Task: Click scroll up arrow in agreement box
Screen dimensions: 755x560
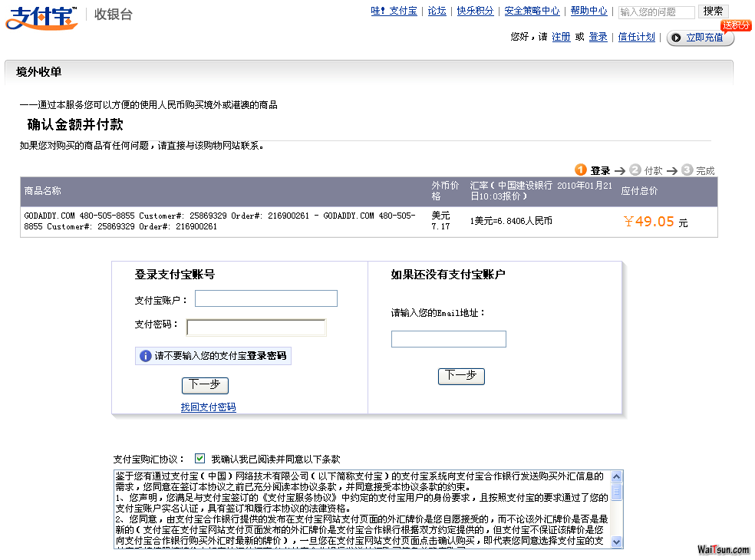Action: pos(617,476)
